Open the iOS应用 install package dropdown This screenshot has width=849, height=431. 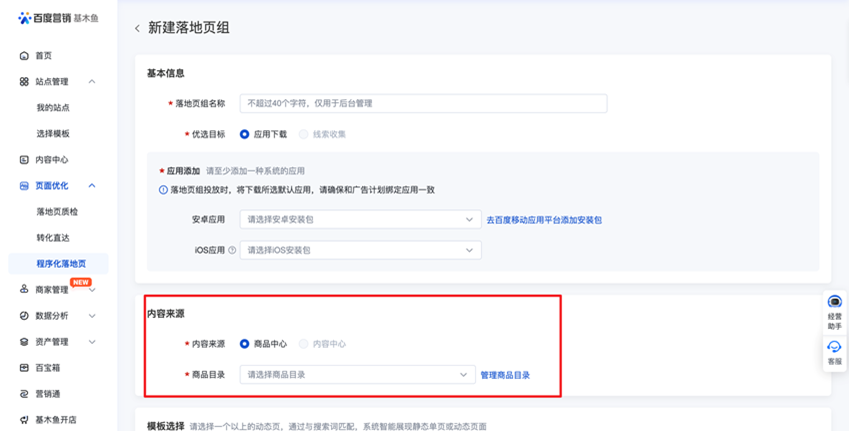tap(360, 250)
